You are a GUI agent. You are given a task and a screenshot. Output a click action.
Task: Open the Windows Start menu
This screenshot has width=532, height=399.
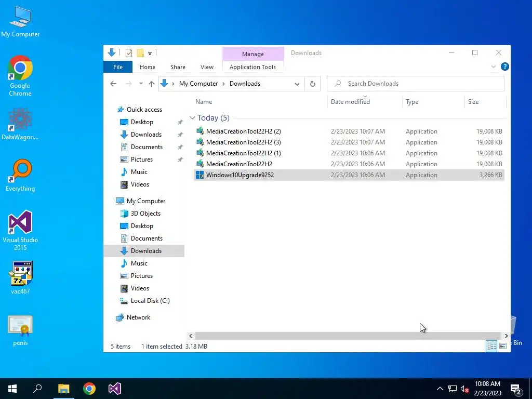[12, 389]
